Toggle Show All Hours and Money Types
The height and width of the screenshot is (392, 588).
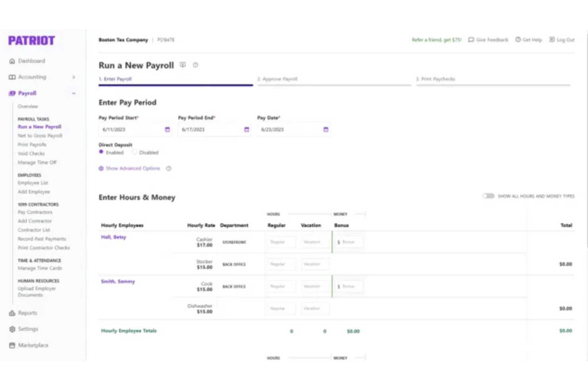[488, 196]
